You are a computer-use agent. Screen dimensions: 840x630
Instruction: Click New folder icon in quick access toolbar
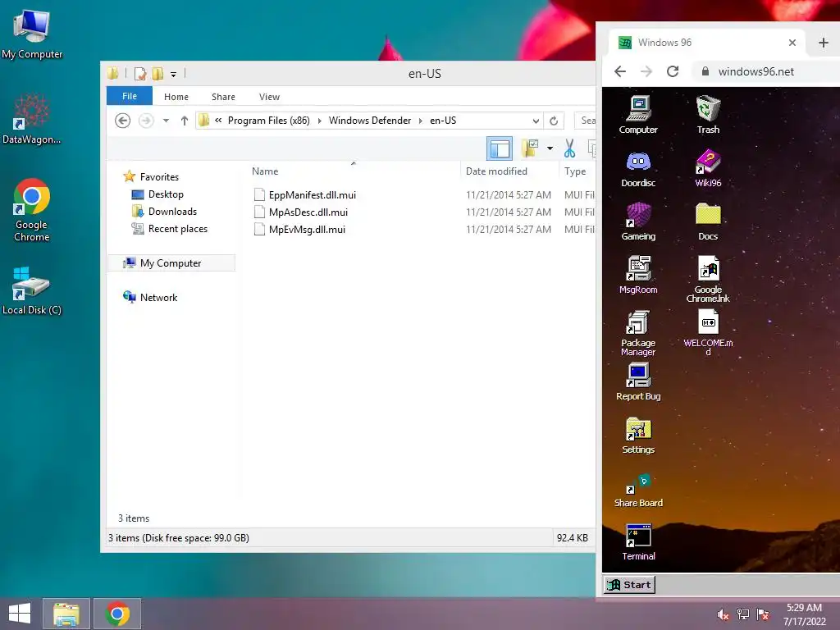coord(157,74)
